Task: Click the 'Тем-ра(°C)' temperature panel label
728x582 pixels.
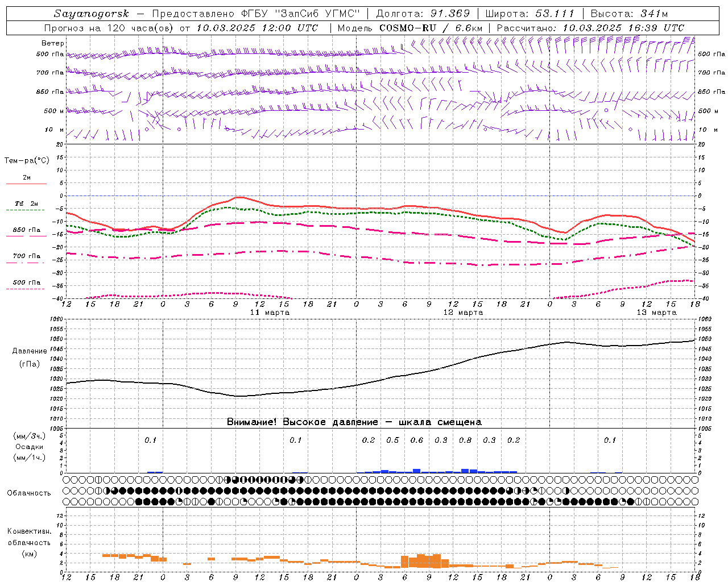Action: point(27,161)
